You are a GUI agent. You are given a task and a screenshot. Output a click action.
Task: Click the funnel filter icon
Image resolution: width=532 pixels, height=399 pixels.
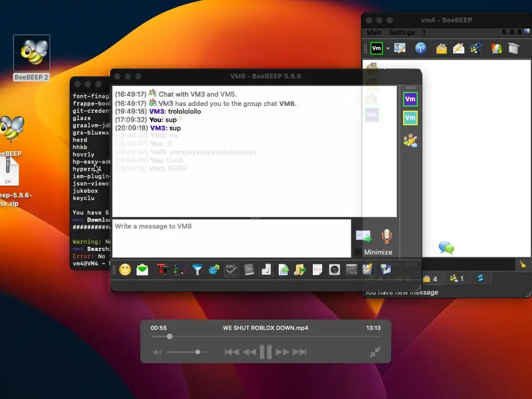coord(197,270)
